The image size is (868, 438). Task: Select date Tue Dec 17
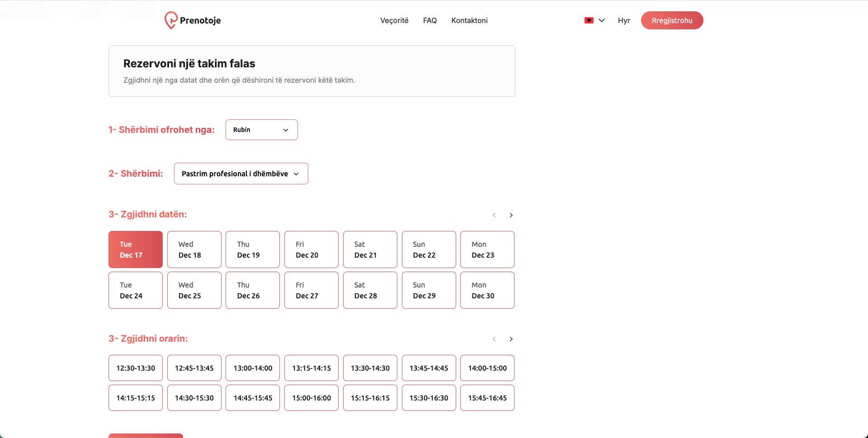click(136, 250)
